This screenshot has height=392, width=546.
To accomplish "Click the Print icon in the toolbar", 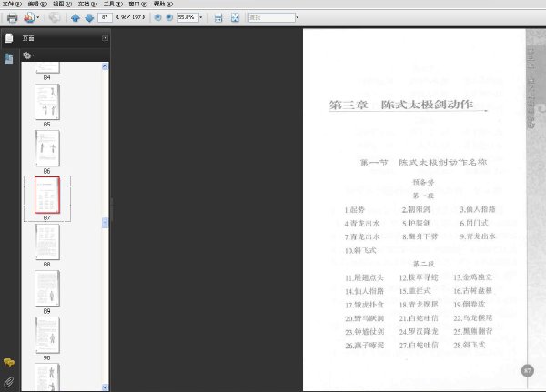I will [12, 17].
